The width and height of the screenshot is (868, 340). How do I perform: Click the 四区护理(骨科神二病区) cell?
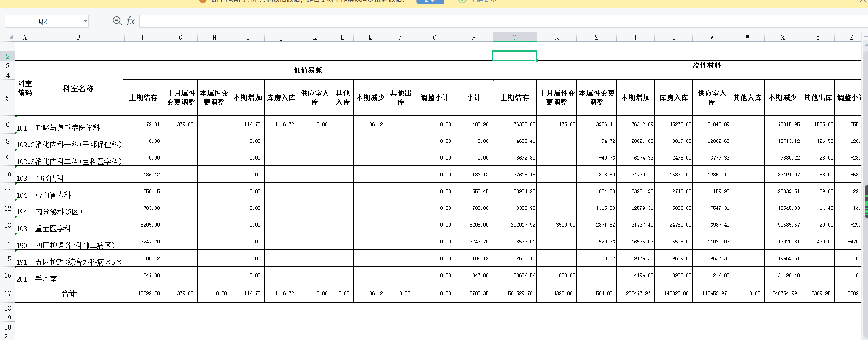[x=78, y=242]
